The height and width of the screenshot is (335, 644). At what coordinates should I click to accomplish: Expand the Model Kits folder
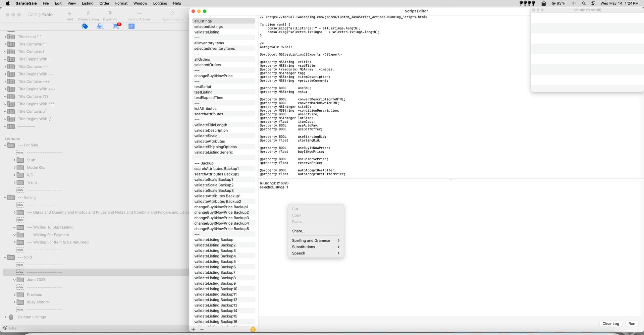click(x=14, y=168)
